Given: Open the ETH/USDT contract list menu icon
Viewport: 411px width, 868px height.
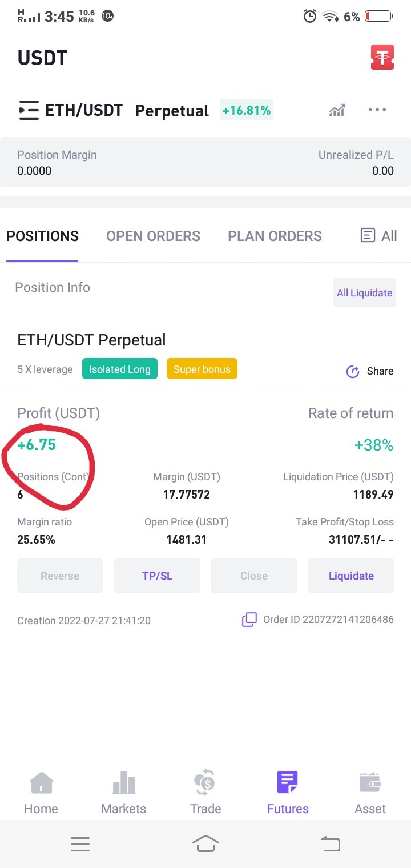Looking at the screenshot, I should (29, 110).
